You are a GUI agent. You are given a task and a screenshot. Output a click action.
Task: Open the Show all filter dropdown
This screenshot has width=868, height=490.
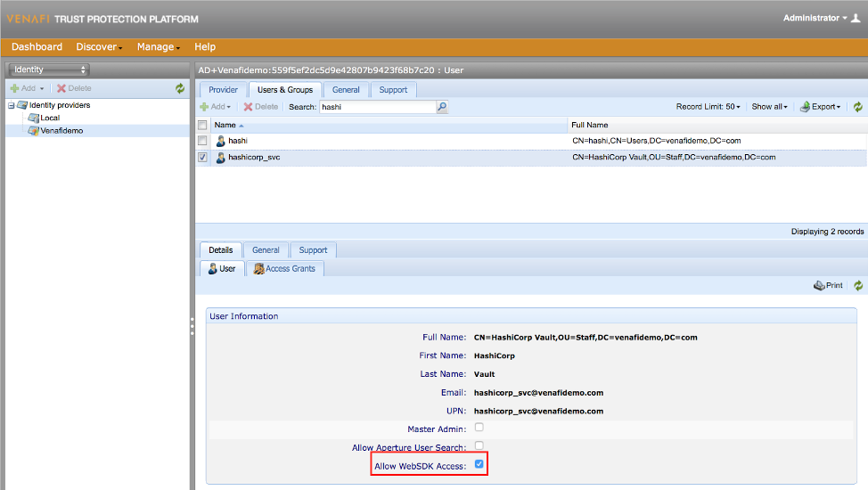[x=769, y=107]
